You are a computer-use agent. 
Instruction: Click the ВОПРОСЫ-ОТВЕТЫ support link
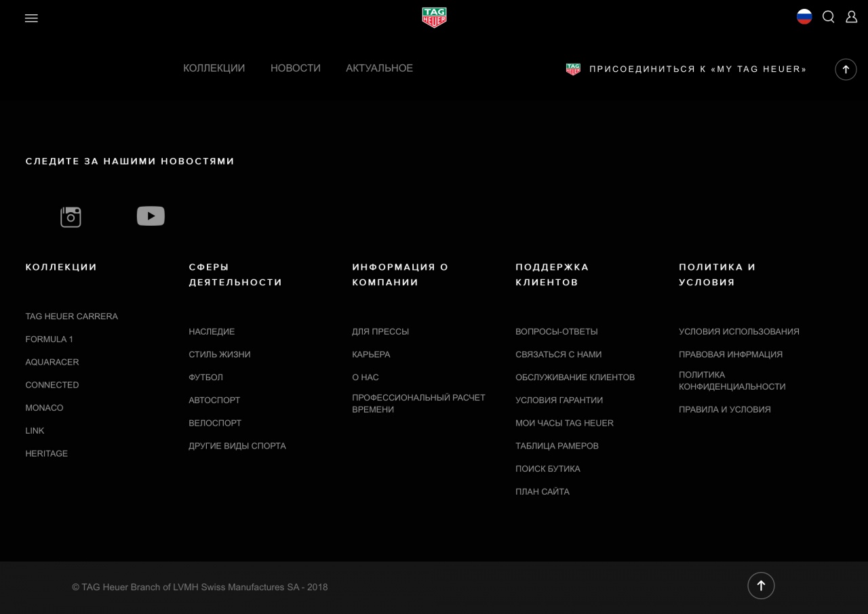point(556,332)
